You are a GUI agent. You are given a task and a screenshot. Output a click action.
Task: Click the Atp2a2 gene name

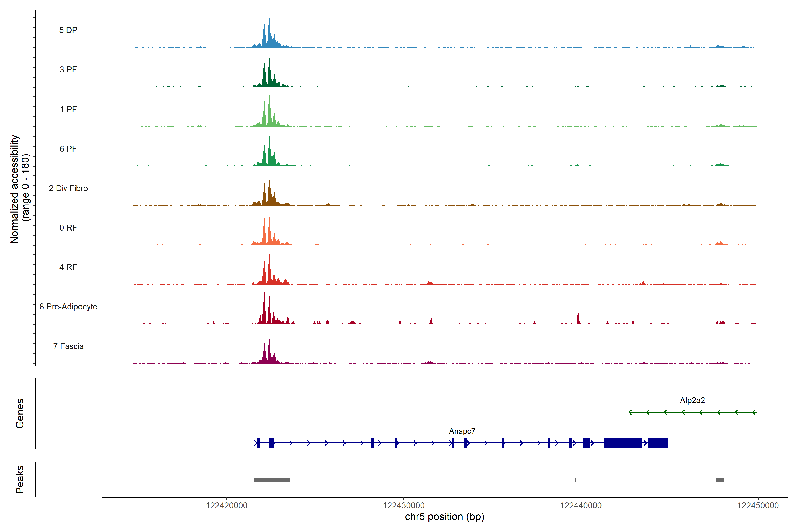pyautogui.click(x=692, y=400)
